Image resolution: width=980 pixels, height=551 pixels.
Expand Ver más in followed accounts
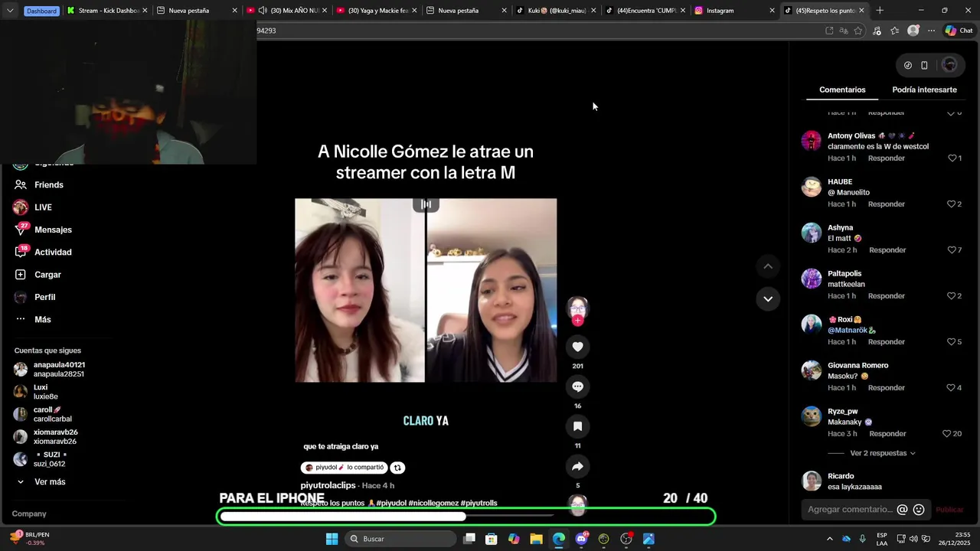click(x=50, y=482)
